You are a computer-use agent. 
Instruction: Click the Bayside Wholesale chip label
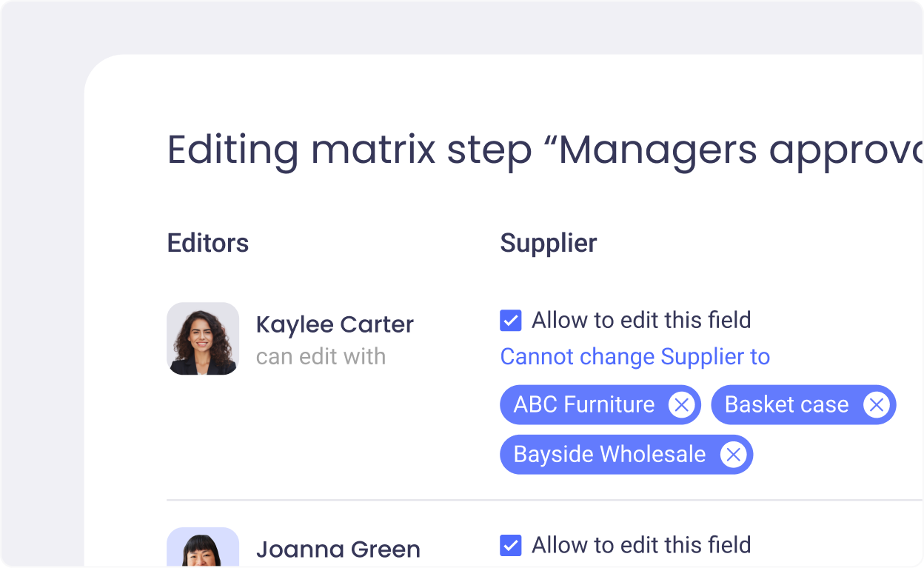point(609,455)
